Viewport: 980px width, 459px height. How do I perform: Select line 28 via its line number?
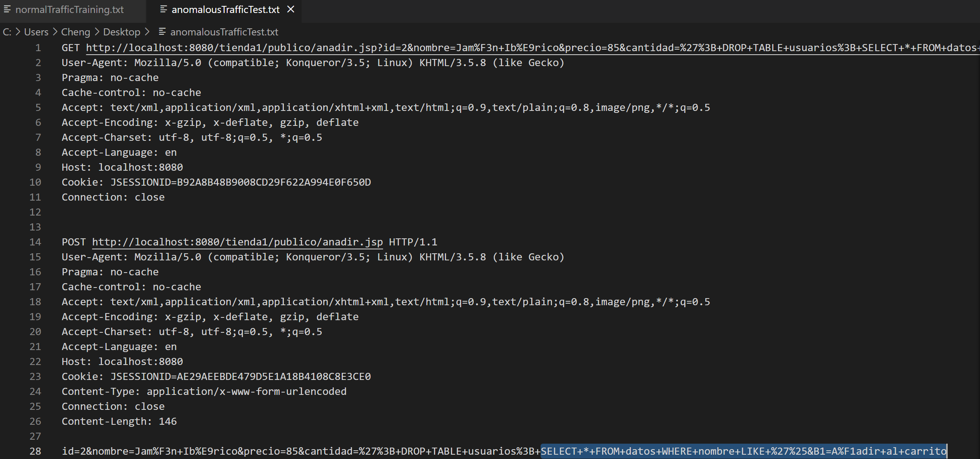35,451
